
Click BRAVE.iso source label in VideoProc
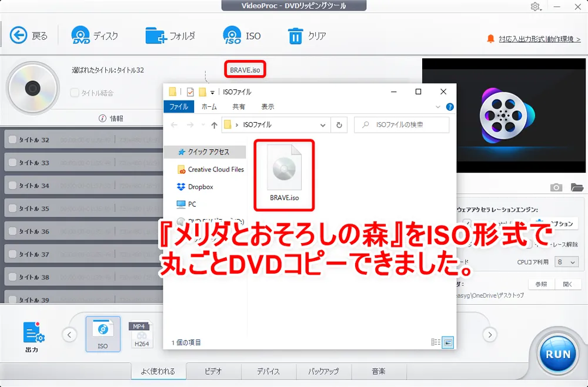pyautogui.click(x=245, y=70)
